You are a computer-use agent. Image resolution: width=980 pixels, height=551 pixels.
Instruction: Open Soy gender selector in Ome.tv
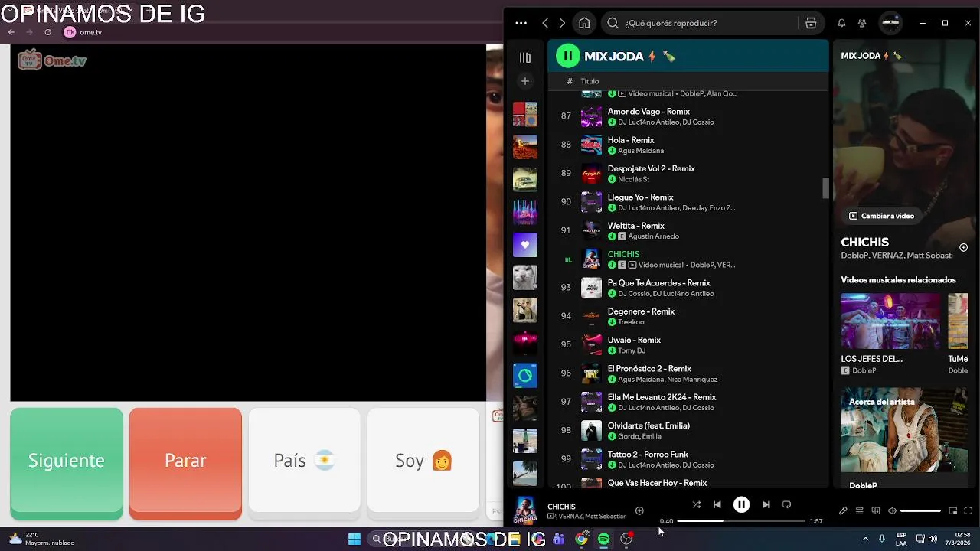[x=423, y=461]
